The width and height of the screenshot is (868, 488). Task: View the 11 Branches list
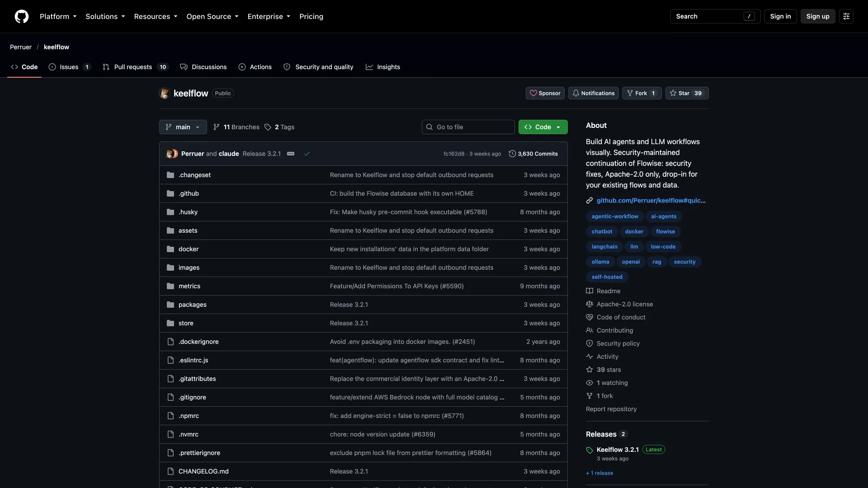236,127
